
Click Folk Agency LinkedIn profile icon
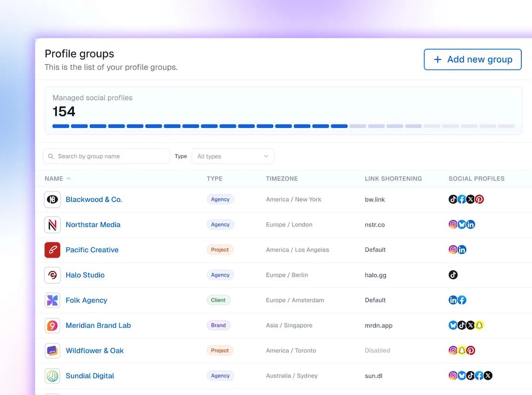[453, 300]
